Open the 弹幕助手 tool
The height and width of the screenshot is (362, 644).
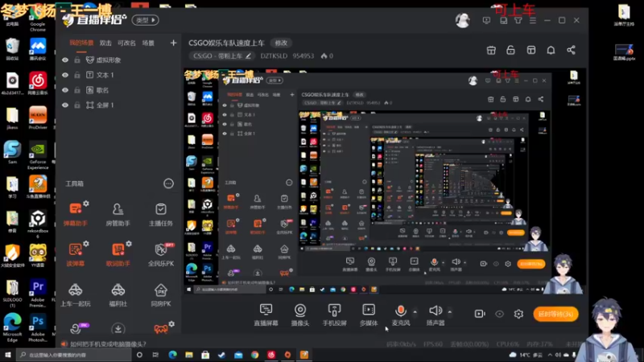76,214
